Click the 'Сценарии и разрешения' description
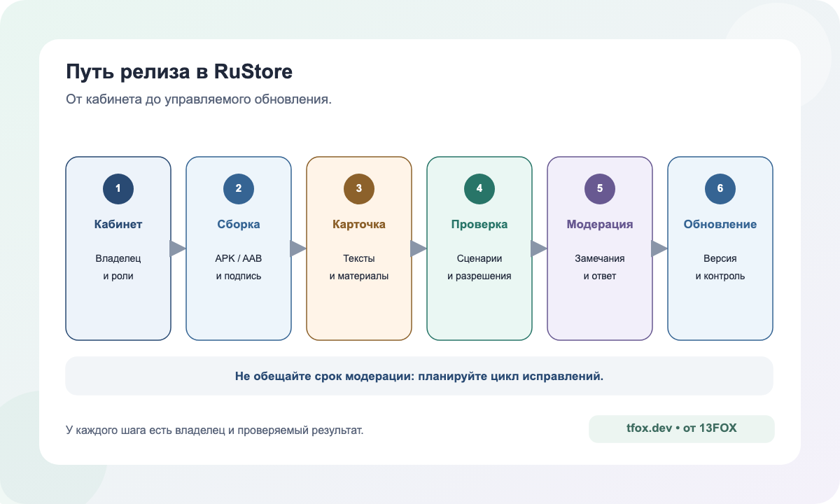Image resolution: width=840 pixels, height=504 pixels. click(x=479, y=267)
